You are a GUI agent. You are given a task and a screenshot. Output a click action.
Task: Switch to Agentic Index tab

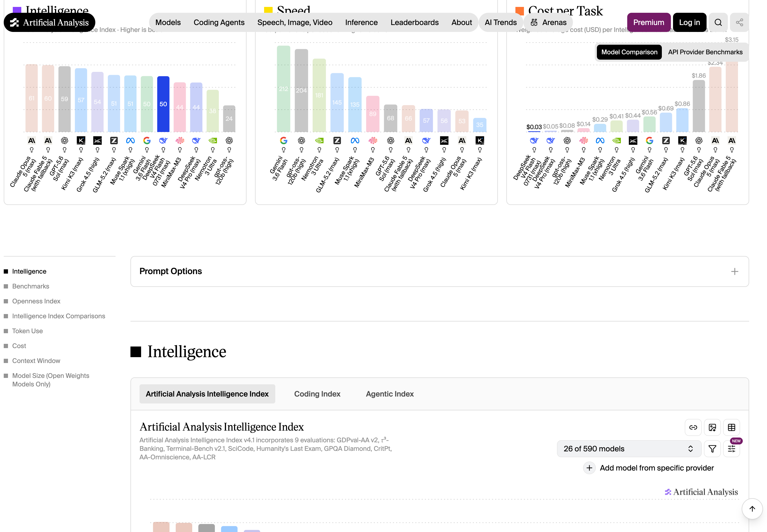pyautogui.click(x=389, y=394)
